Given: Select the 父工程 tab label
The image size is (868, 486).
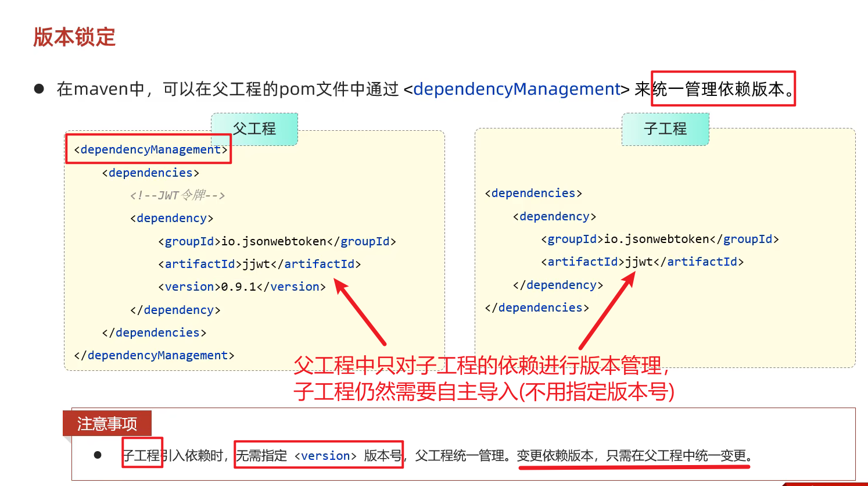Looking at the screenshot, I should tap(254, 128).
